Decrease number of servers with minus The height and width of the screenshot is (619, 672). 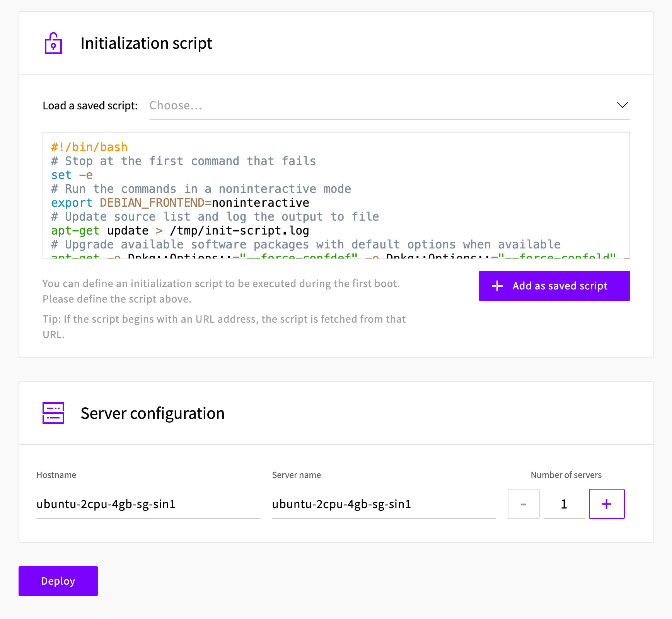524,504
